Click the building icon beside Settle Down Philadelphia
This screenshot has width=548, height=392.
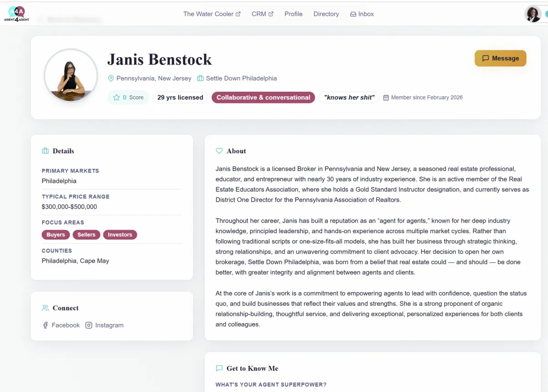(x=200, y=78)
